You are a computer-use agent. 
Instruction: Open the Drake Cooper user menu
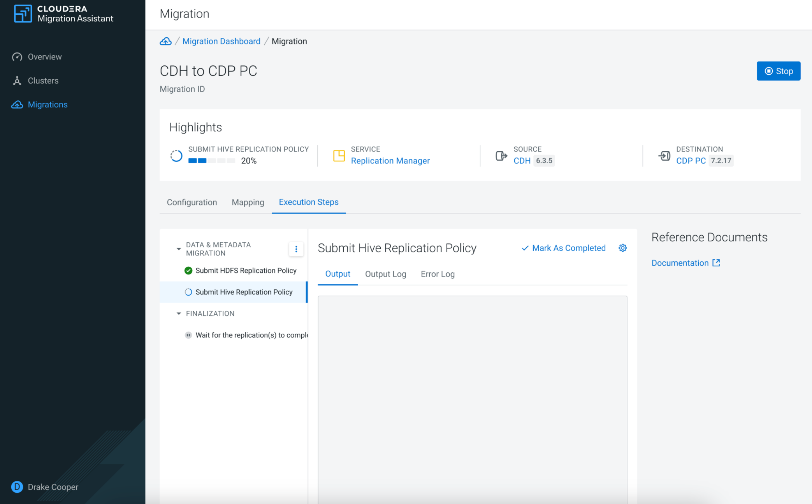[45, 487]
